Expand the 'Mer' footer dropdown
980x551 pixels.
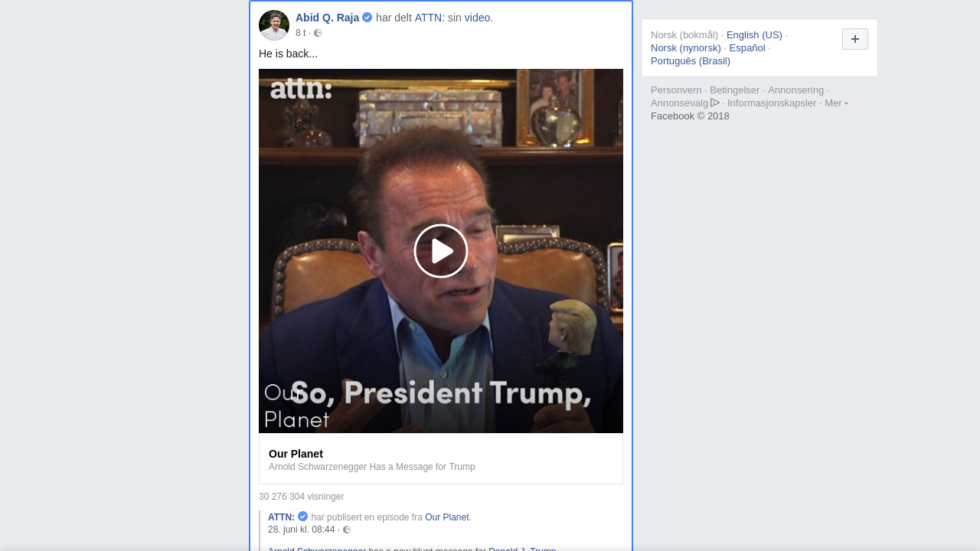[x=836, y=103]
